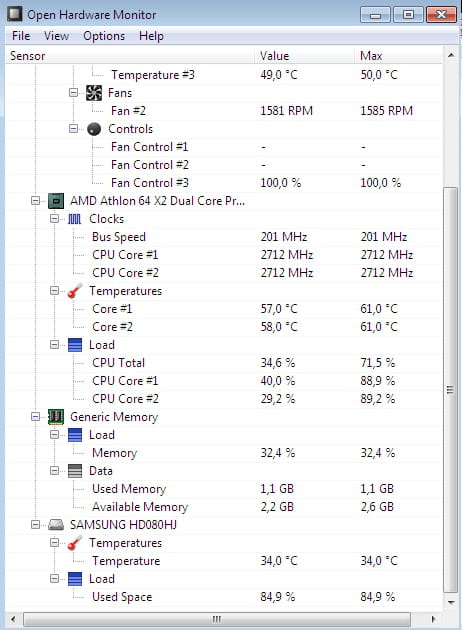
Task: Click the vertical scrollbar down arrow
Action: pyautogui.click(x=451, y=602)
